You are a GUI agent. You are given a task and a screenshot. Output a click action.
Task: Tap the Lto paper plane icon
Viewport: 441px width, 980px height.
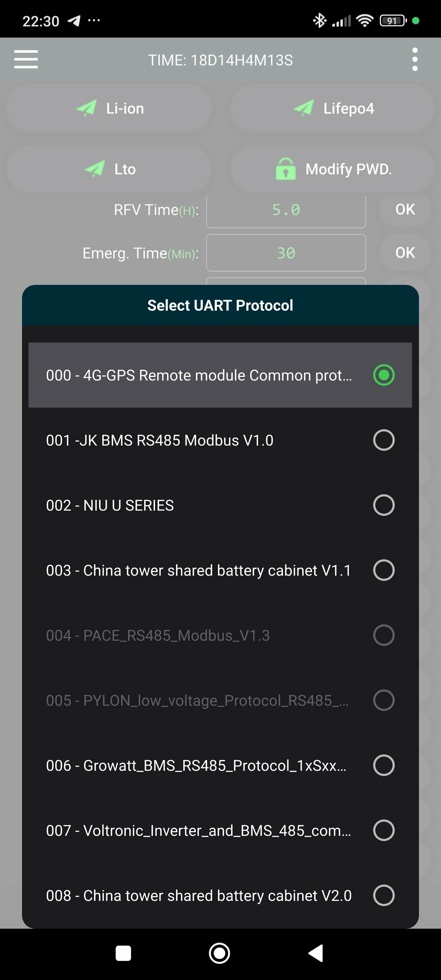point(95,169)
